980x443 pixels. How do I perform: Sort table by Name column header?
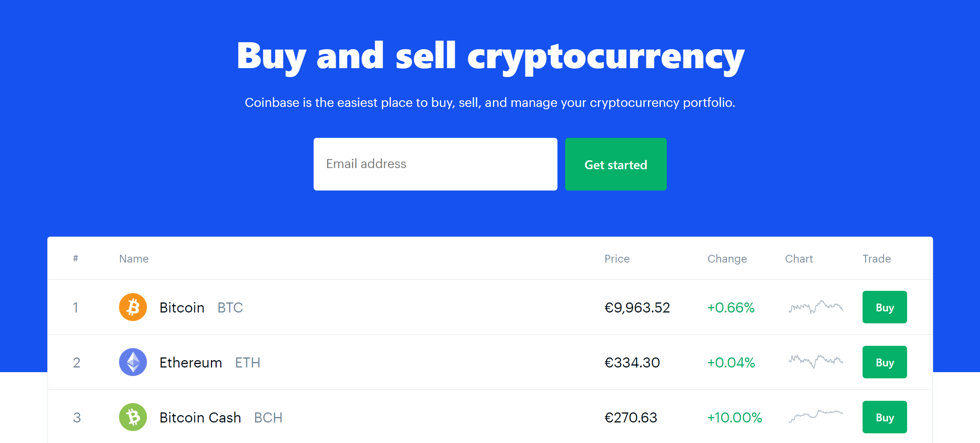pos(134,259)
